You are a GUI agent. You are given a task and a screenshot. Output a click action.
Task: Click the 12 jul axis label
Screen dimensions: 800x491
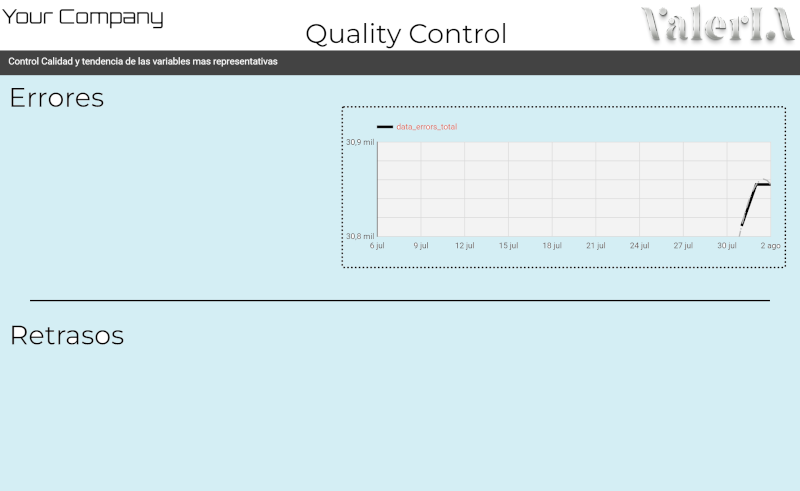(465, 246)
